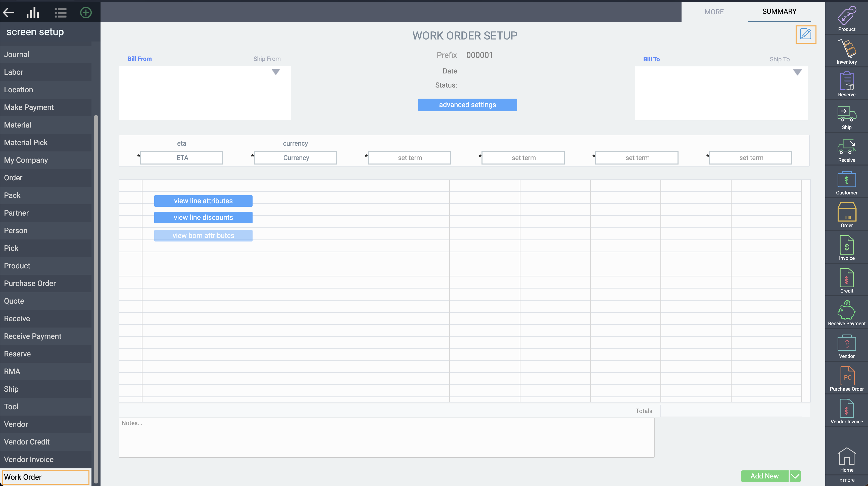The height and width of the screenshot is (486, 868).
Task: Click the Notes text field
Action: (x=386, y=437)
